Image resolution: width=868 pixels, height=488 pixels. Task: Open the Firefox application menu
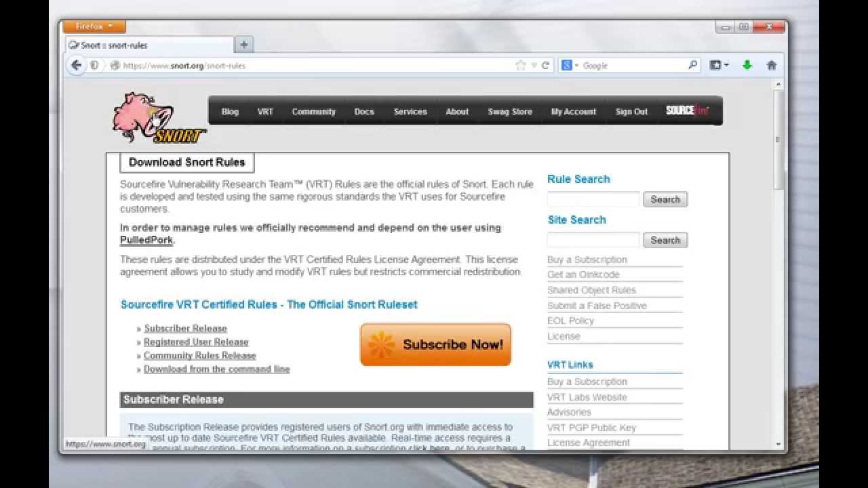tap(94, 26)
